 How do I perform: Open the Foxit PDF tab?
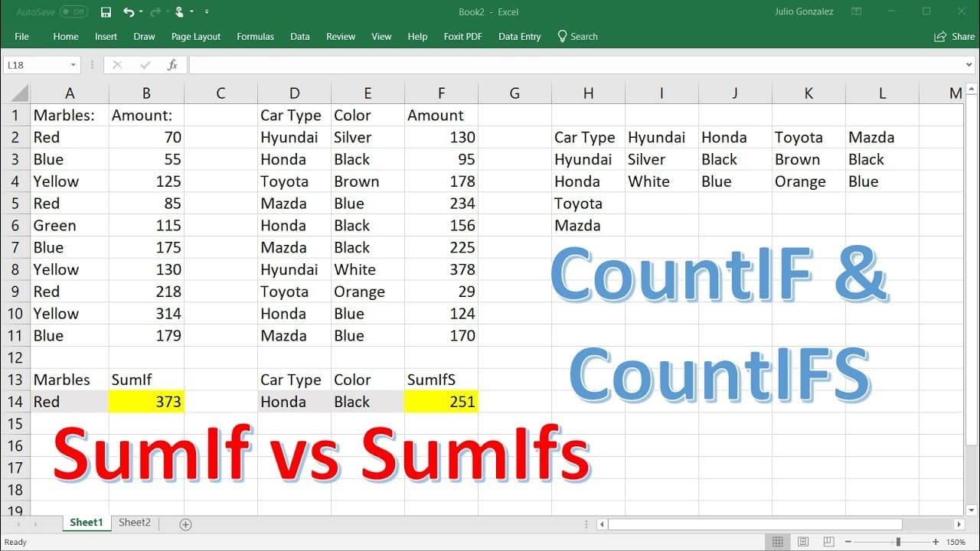[x=462, y=37]
